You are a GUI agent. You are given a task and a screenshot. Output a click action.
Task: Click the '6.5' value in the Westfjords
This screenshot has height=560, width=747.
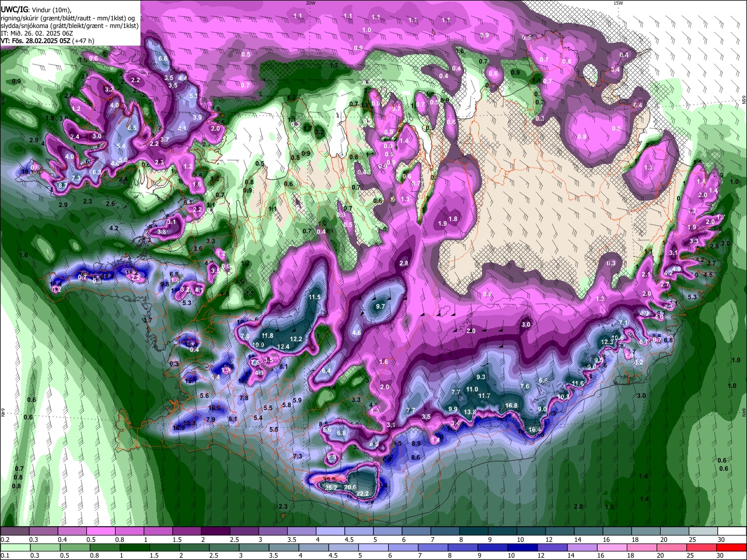[132, 128]
